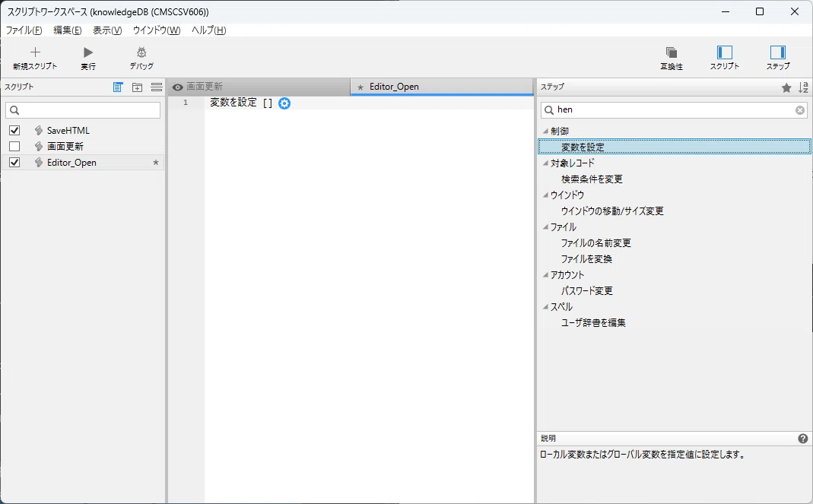Collapse the スペル step category

545,307
